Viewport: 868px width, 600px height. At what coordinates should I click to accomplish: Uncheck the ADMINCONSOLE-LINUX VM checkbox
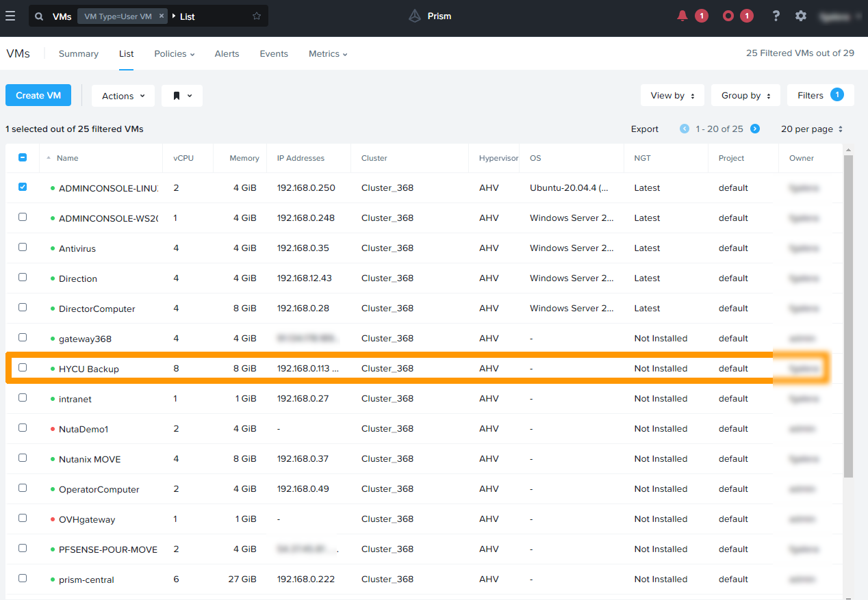(x=23, y=187)
